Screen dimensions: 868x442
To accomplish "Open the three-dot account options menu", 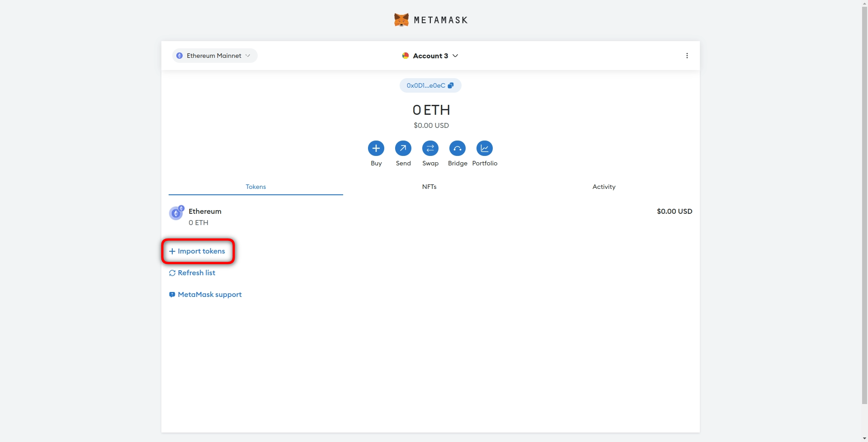I will [x=687, y=56].
